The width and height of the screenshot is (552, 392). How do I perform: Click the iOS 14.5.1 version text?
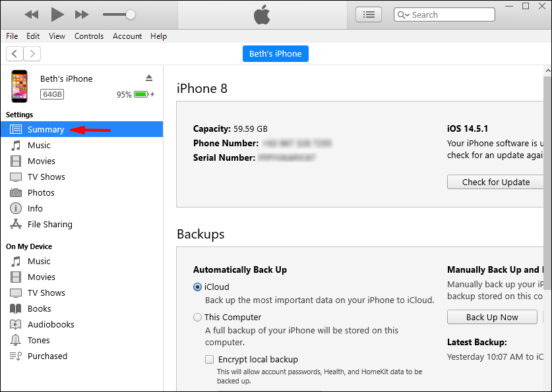468,128
